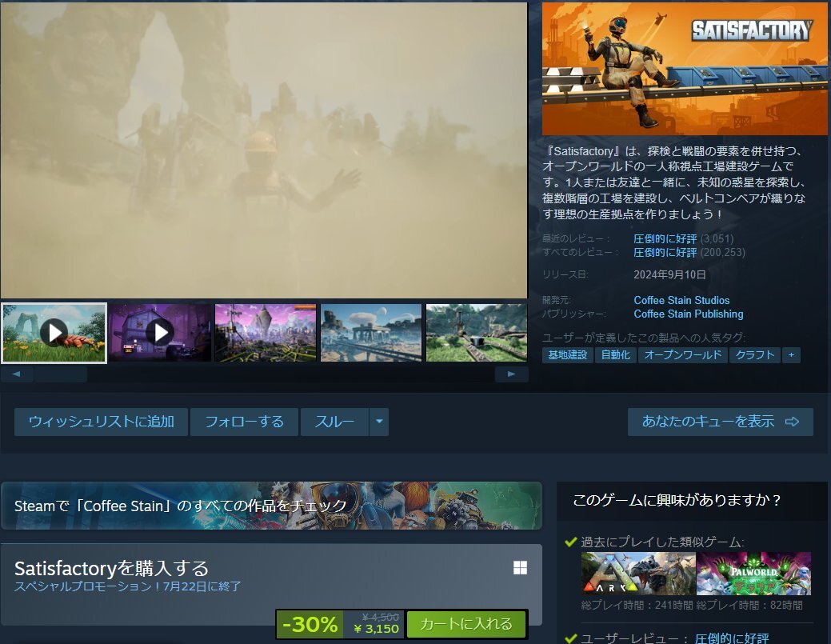Select the オープンワールド tag

682,355
